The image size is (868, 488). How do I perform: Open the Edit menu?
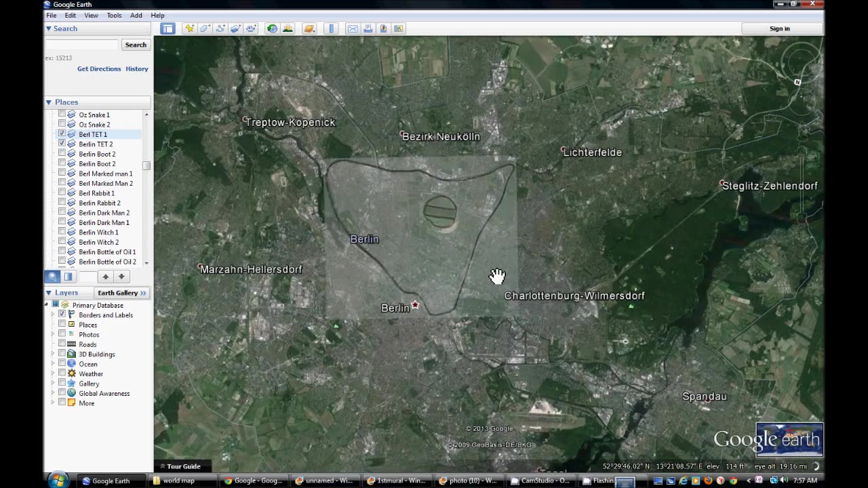(71, 15)
